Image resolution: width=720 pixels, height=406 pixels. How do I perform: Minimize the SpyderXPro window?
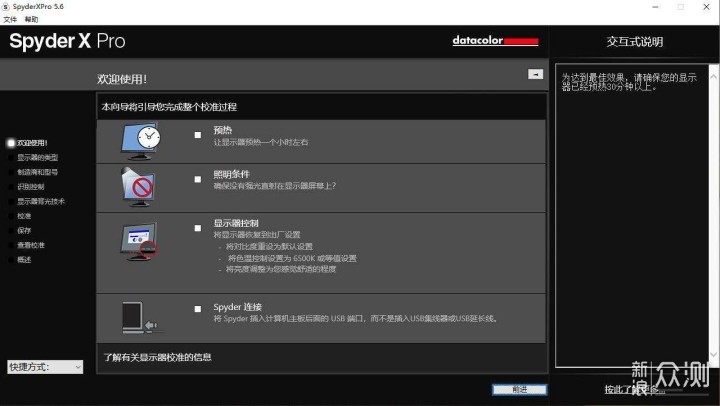(x=655, y=6)
